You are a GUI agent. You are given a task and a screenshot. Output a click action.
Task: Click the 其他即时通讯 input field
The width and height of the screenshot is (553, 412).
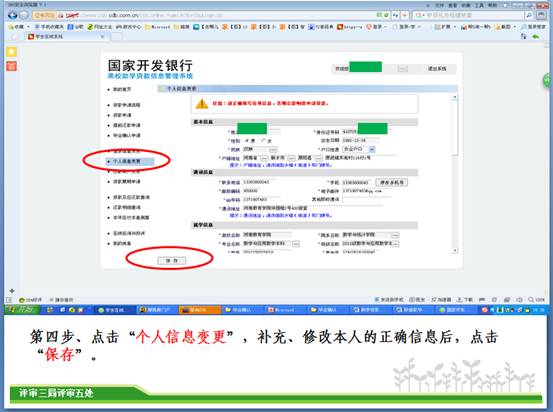pyautogui.click(x=363, y=200)
